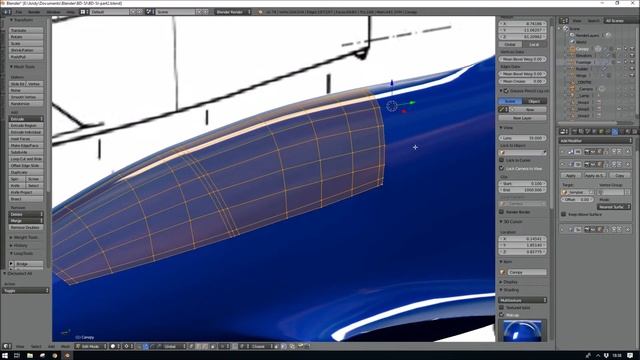Open the Action Toggle dropdown
The width and height of the screenshot is (640, 360).
click(x=26, y=291)
